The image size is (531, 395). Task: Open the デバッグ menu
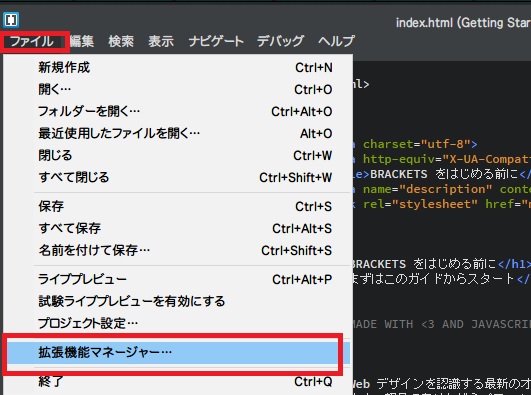tap(280, 41)
